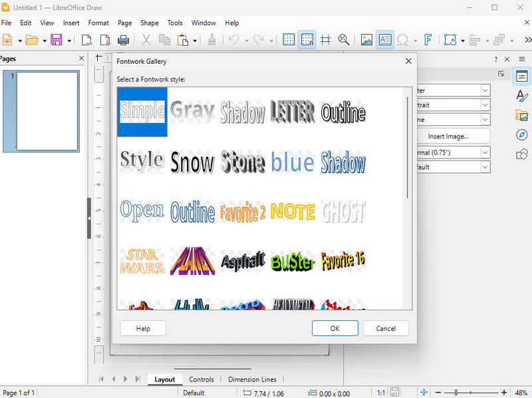Select the Asphalt Fontwork style

pyautogui.click(x=243, y=261)
